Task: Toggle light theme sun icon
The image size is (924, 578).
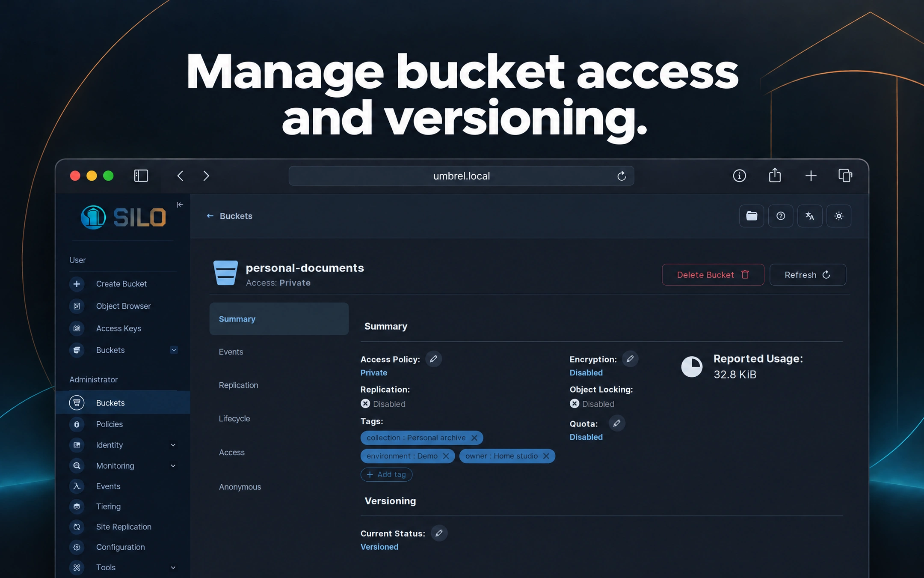Action: [x=839, y=216]
